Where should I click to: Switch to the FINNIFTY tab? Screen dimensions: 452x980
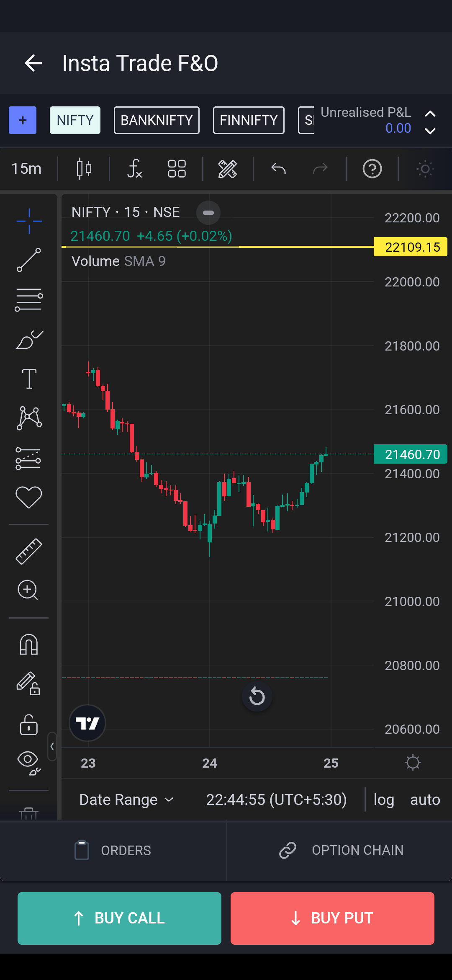[249, 120]
